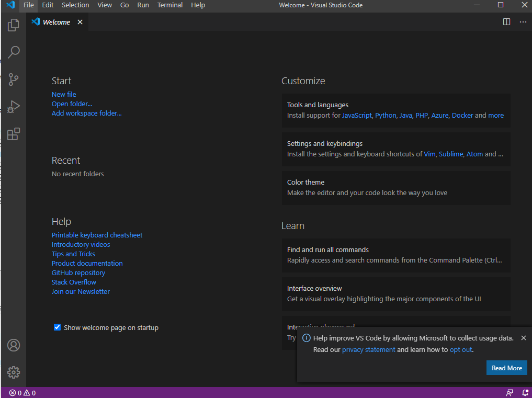
Task: Open Tips and Tricks link
Action: [73, 254]
